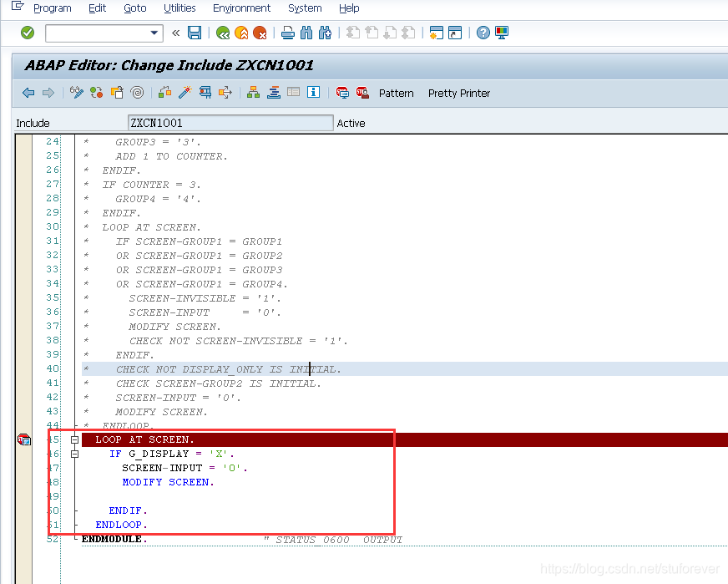Click the Find binoculars icon
This screenshot has width=728, height=584.
[x=306, y=33]
